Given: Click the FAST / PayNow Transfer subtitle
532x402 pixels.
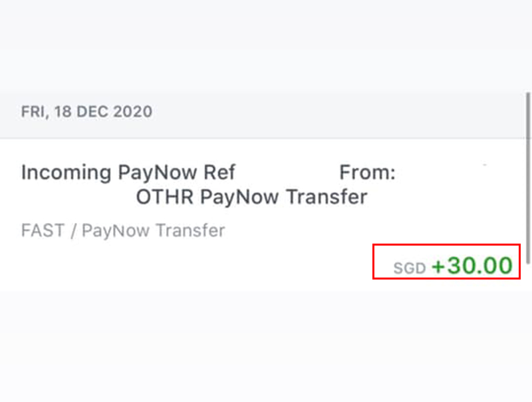Looking at the screenshot, I should [x=123, y=231].
